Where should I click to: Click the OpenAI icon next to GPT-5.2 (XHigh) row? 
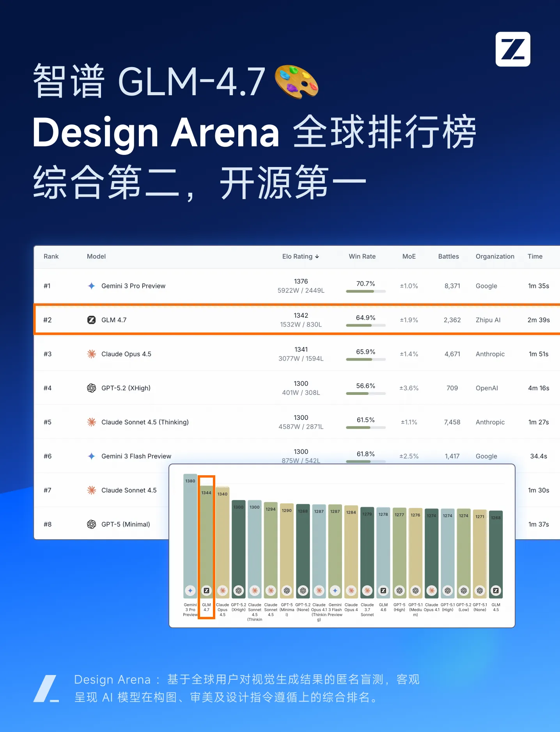pos(91,388)
